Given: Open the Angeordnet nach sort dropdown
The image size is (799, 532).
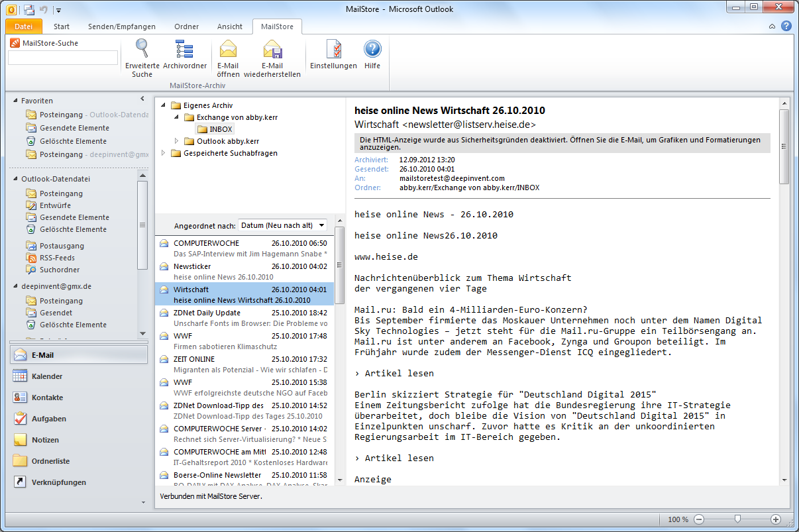Looking at the screenshot, I should click(x=283, y=225).
